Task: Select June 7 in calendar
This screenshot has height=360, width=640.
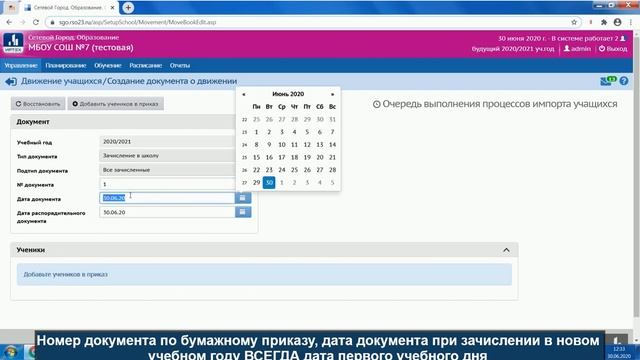Action: click(x=332, y=132)
